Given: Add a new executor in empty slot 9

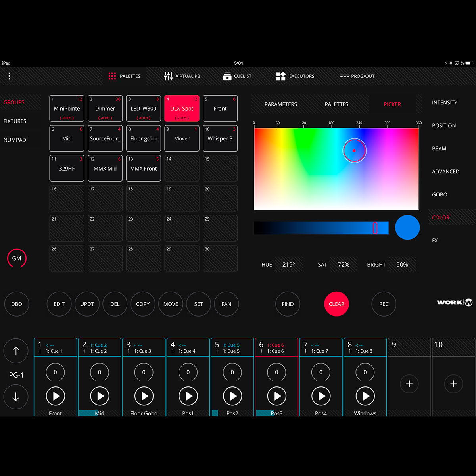Looking at the screenshot, I should (409, 384).
